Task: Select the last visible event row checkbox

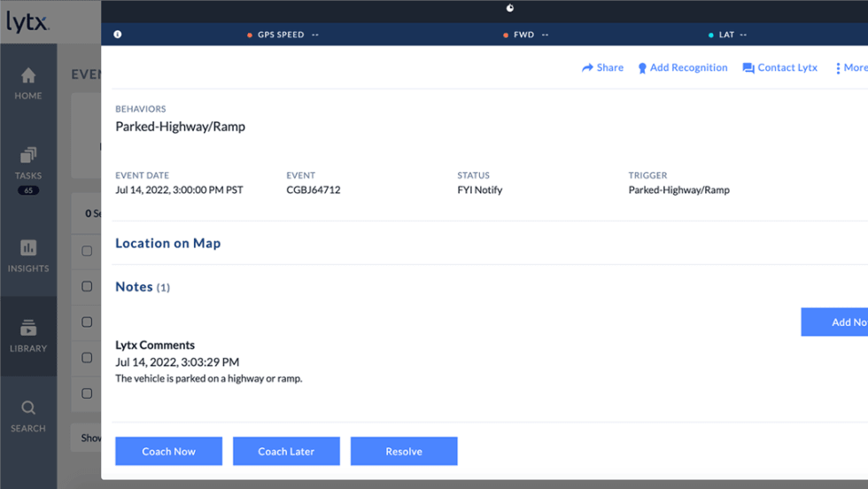Action: pyautogui.click(x=87, y=393)
